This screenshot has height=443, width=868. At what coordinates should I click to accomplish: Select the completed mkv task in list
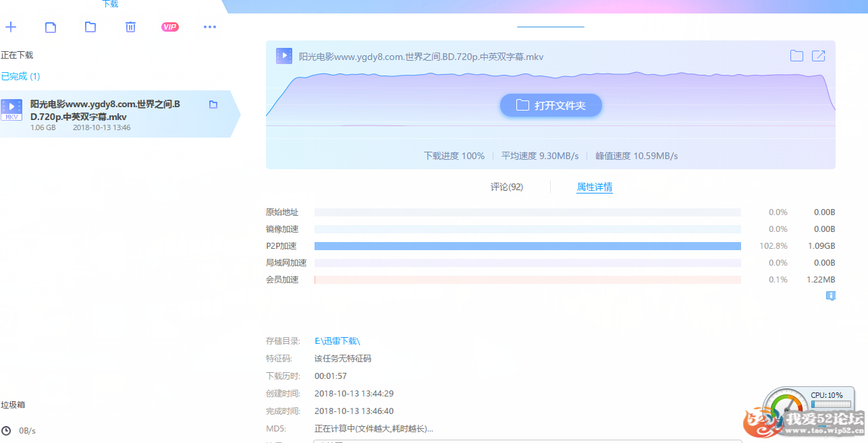click(x=120, y=114)
